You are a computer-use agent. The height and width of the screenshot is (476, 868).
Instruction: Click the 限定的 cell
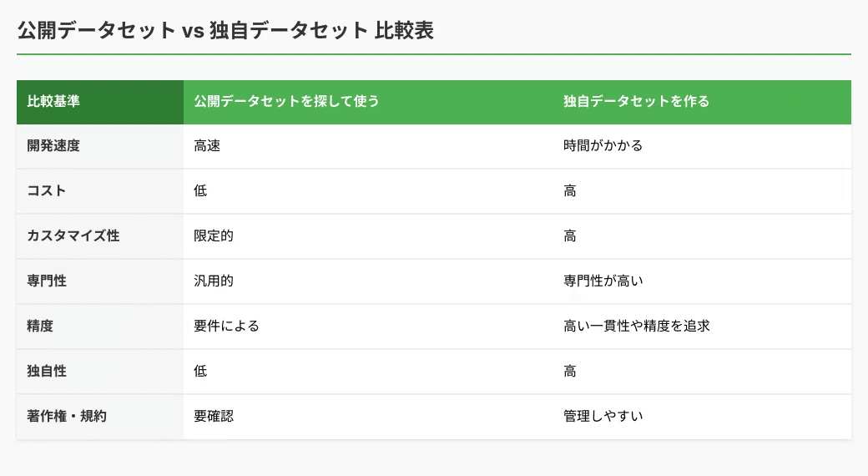click(368, 236)
